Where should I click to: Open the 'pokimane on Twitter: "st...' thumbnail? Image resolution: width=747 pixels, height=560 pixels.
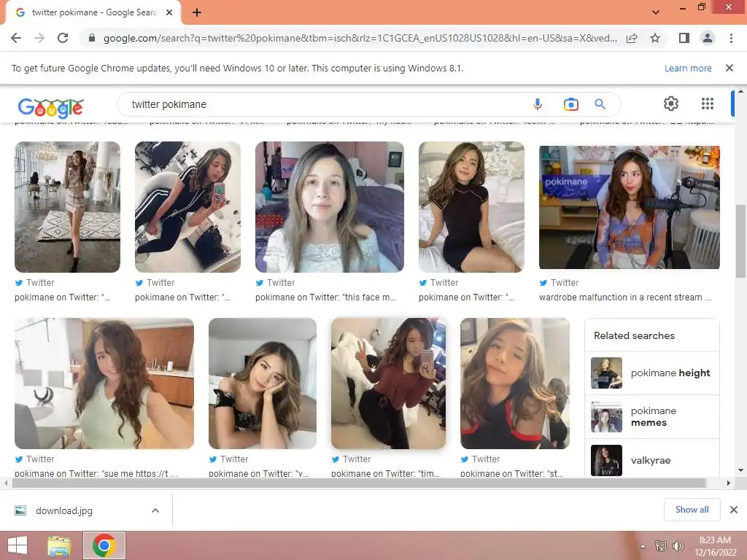coord(515,384)
